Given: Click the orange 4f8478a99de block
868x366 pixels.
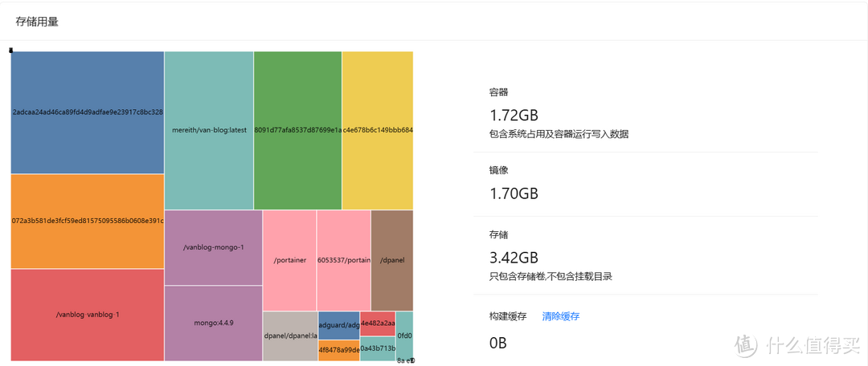Looking at the screenshot, I should pyautogui.click(x=339, y=351).
